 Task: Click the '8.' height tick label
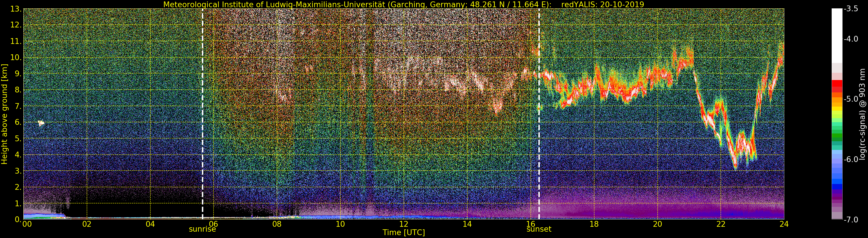pyautogui.click(x=18, y=90)
